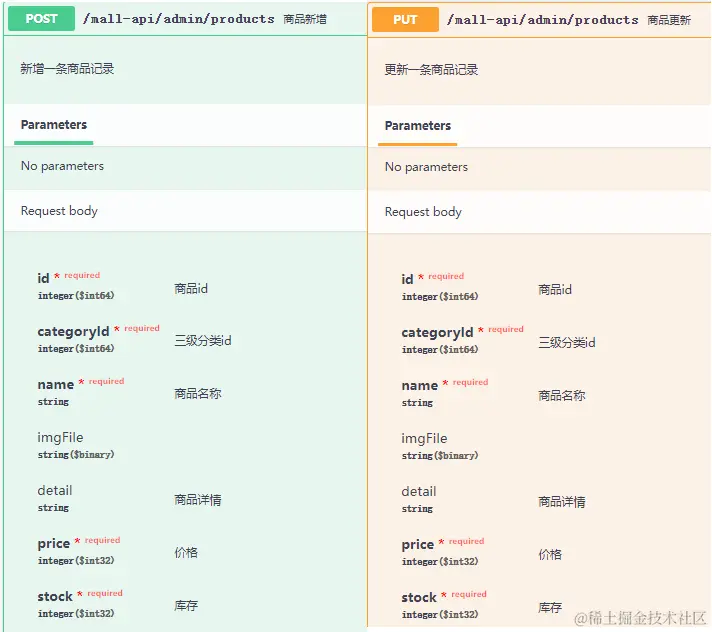Click the orange PUT method badge
The width and height of the screenshot is (712, 632).
pyautogui.click(x=405, y=20)
